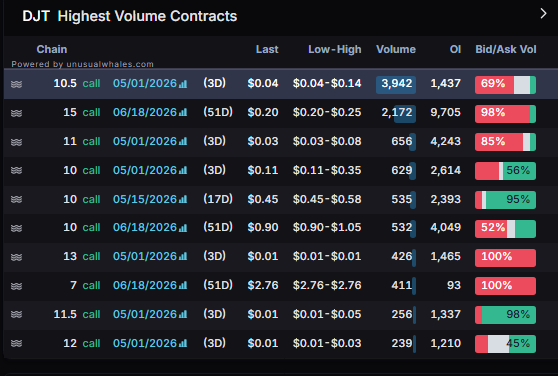Click the 45% bid/ask volume bar
Image resolution: width=558 pixels, height=376 pixels.
click(x=505, y=344)
